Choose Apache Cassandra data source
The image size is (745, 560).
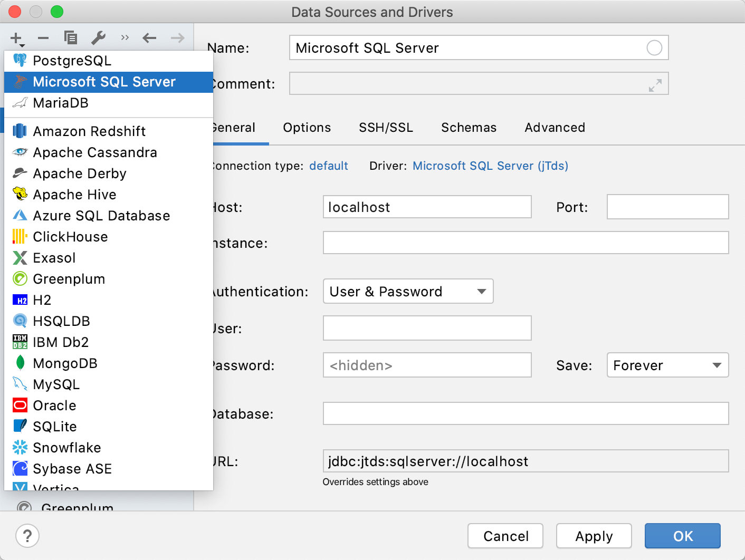coord(109,152)
